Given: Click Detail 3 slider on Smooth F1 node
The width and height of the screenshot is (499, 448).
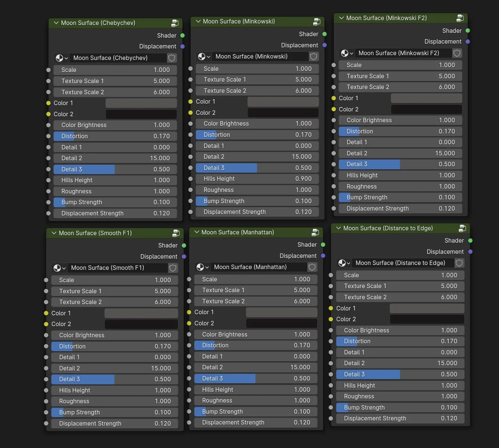Looking at the screenshot, I should (x=114, y=379).
